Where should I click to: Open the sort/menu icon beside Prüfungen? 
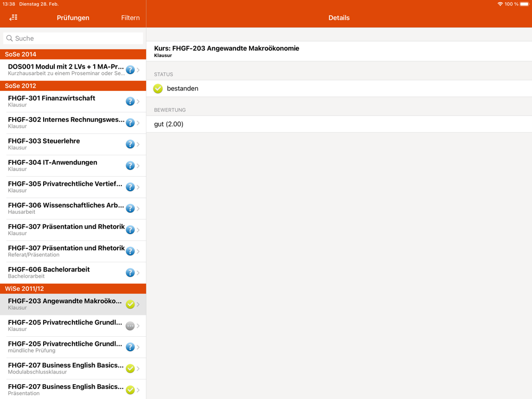pyautogui.click(x=14, y=18)
